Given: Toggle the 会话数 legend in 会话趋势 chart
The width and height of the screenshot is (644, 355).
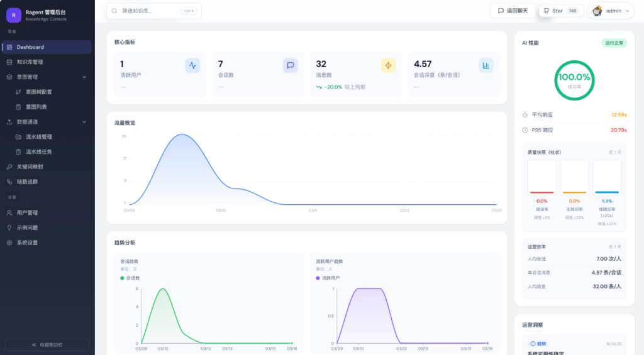Looking at the screenshot, I should [130, 278].
